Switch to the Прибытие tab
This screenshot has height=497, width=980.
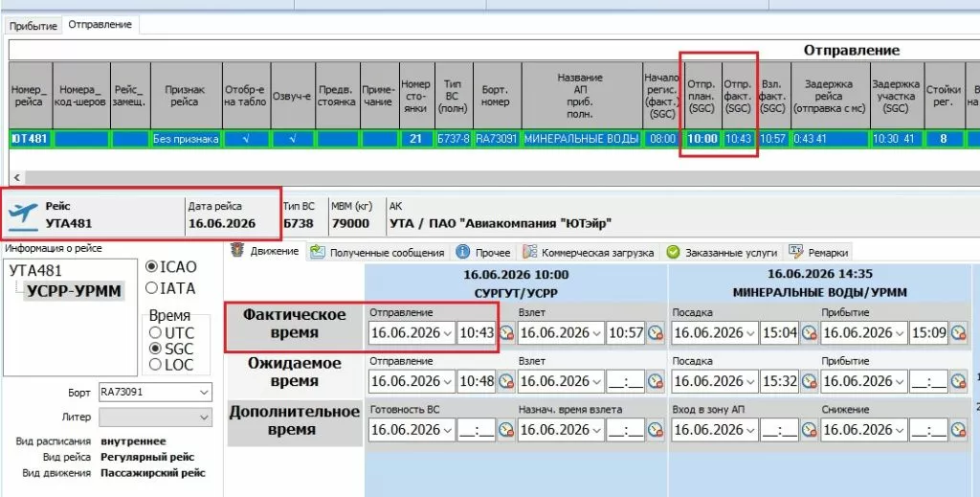point(33,26)
